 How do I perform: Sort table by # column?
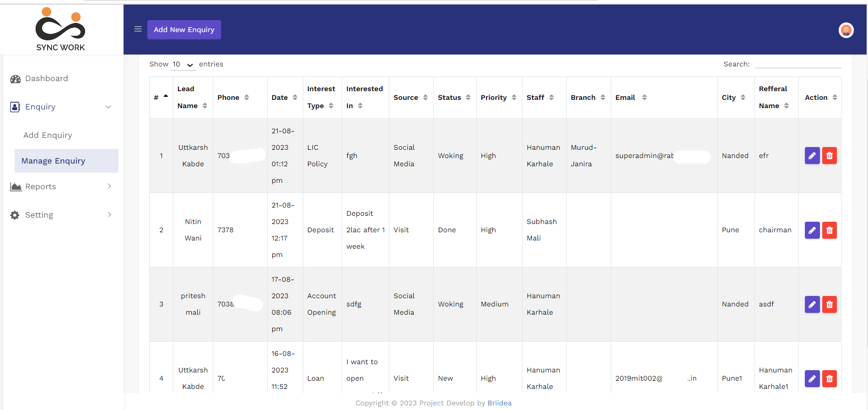161,97
